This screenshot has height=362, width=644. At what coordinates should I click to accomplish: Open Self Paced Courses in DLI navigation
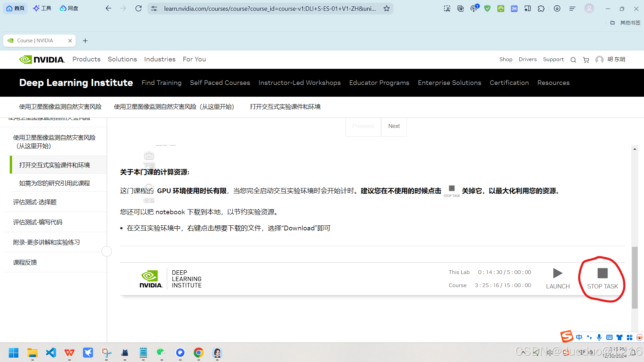[x=220, y=83]
